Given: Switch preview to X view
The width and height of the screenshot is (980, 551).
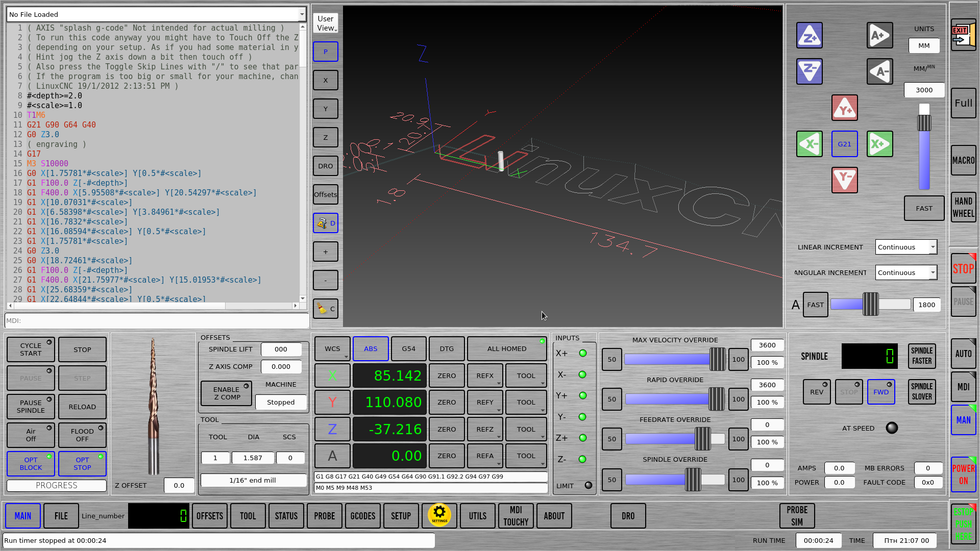Looking at the screenshot, I should 326,80.
